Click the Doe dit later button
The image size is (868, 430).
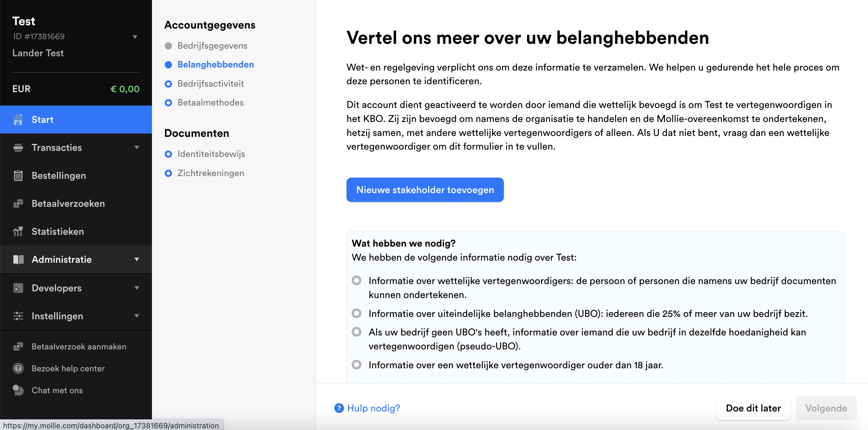point(753,408)
